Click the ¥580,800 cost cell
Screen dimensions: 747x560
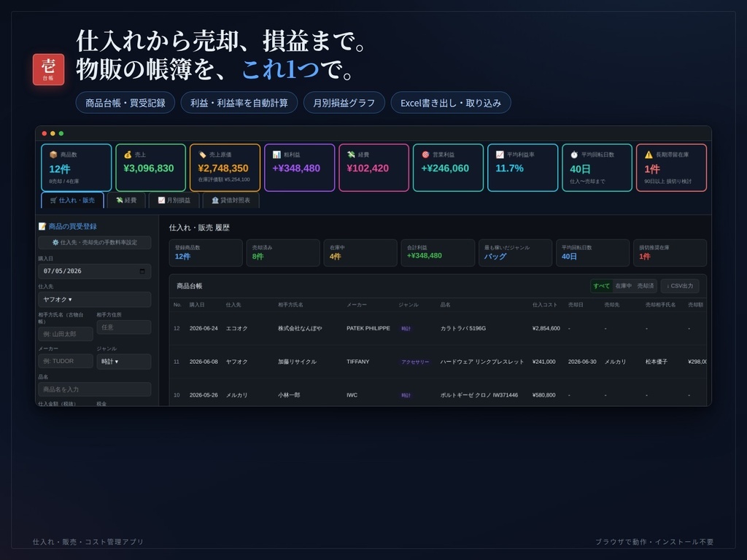[x=543, y=395]
